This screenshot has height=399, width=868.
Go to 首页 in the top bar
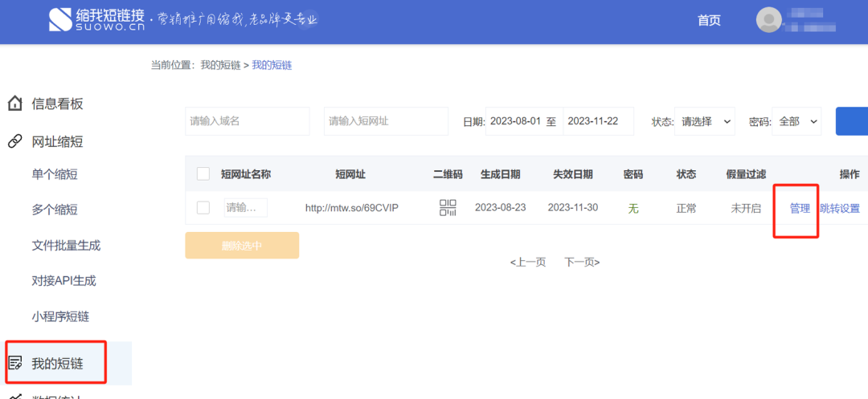pyautogui.click(x=709, y=21)
